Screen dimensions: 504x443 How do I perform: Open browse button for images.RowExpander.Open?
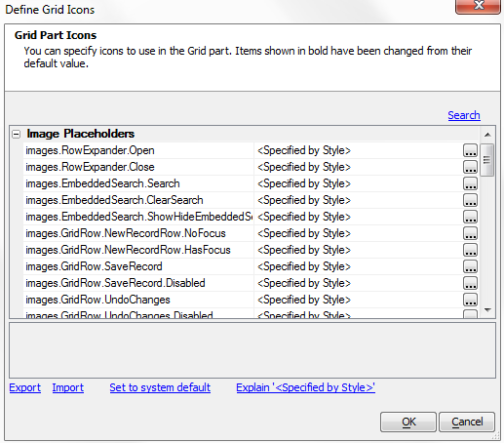(x=470, y=150)
